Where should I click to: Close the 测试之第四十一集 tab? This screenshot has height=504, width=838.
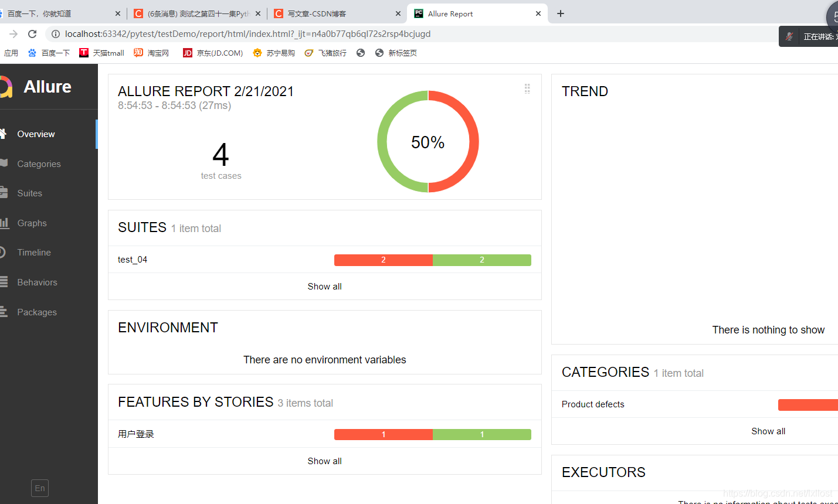[258, 13]
